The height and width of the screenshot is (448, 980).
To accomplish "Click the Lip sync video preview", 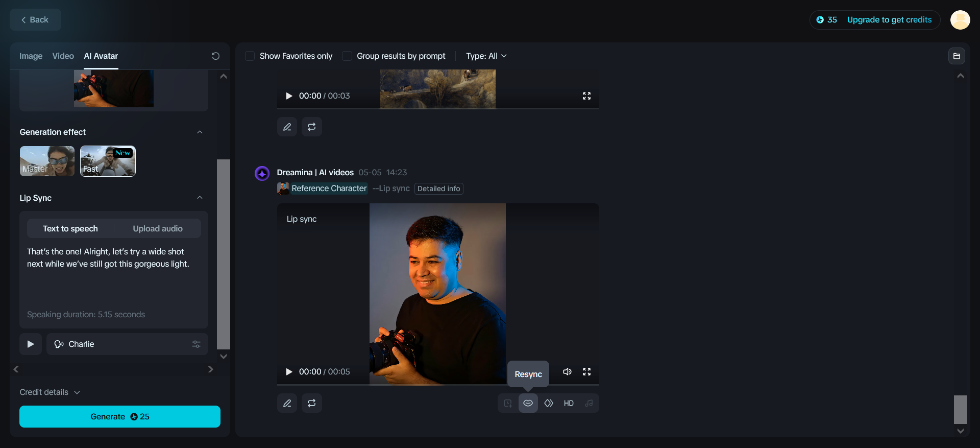I will coord(437,294).
